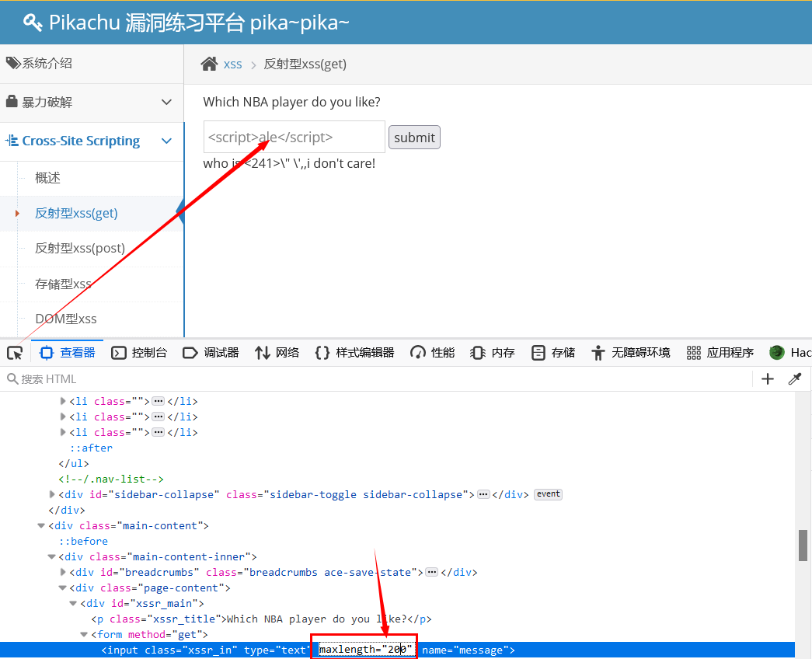This screenshot has width=812, height=659.
Task: Click the maxlength attribute edit field
Action: point(366,649)
